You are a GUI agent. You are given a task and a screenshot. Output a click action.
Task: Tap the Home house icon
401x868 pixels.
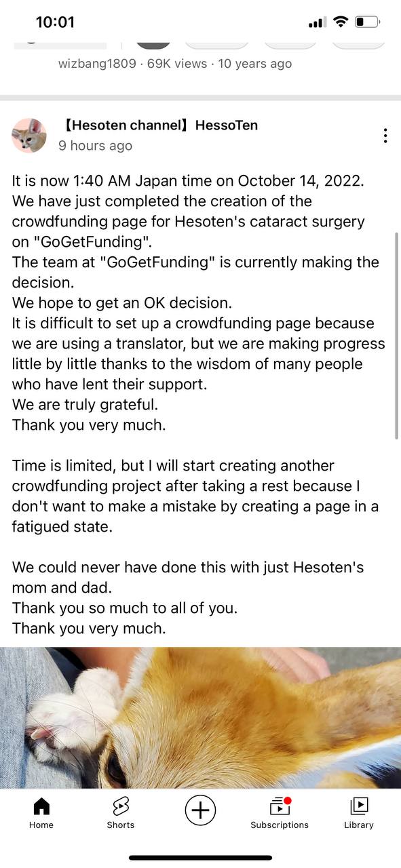click(x=41, y=806)
